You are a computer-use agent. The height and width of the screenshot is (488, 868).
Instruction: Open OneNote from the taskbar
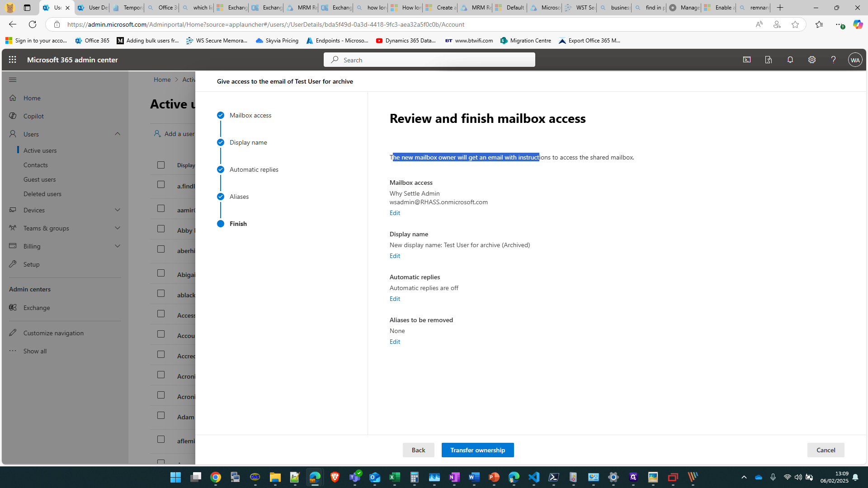pyautogui.click(x=454, y=477)
